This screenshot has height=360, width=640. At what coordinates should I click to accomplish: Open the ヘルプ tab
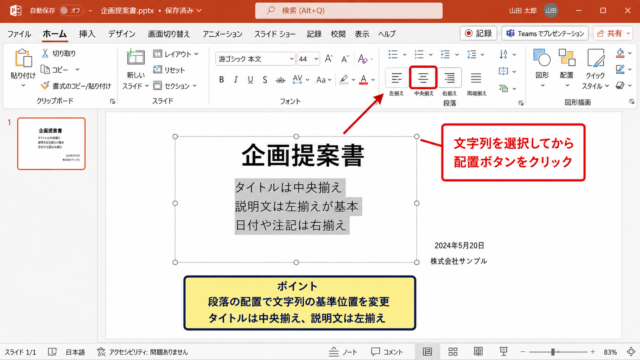[387, 34]
